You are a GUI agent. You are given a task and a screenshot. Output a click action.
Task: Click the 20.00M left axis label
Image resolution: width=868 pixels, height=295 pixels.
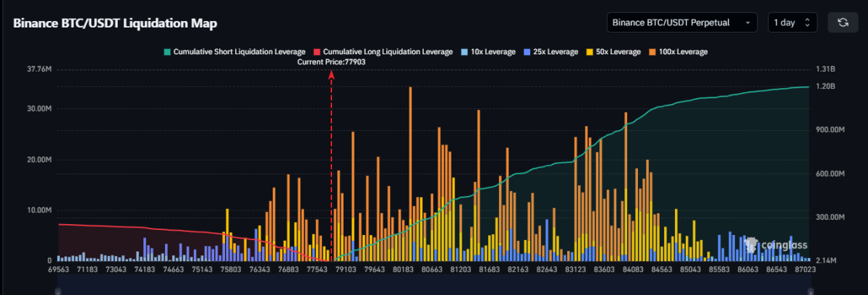click(40, 159)
